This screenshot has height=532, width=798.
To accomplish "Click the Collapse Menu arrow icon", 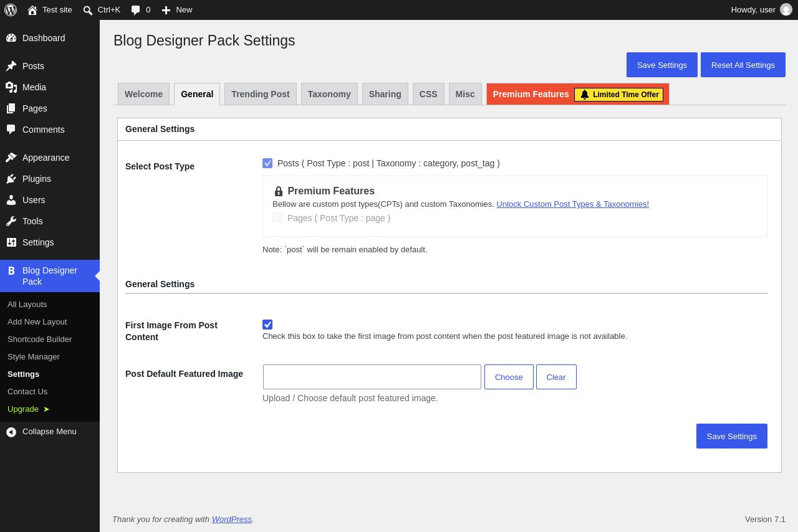I will (11, 432).
